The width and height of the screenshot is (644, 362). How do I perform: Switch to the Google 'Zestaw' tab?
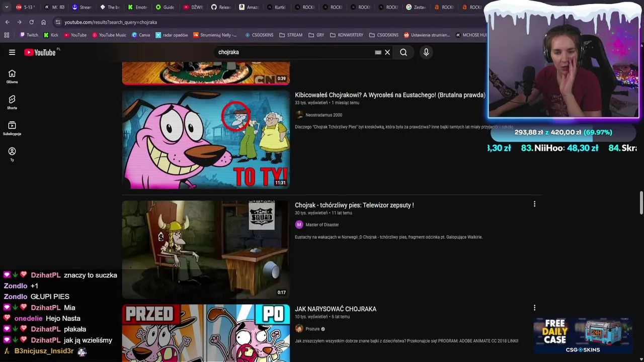tap(416, 7)
